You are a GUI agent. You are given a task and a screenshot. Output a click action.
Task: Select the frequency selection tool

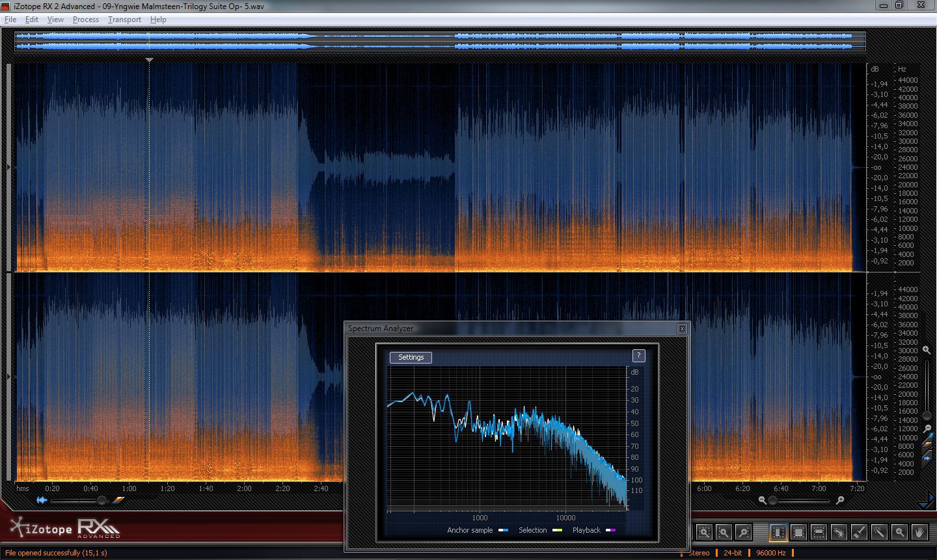[819, 532]
